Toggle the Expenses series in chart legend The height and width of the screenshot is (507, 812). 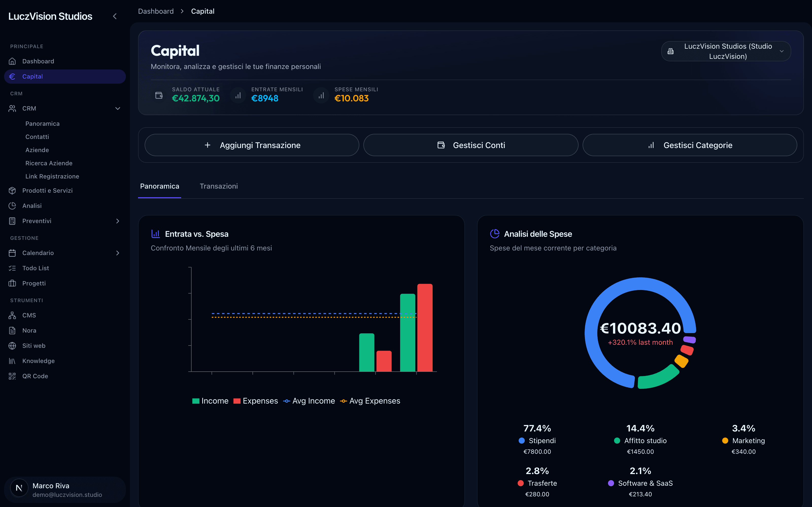[256, 401]
